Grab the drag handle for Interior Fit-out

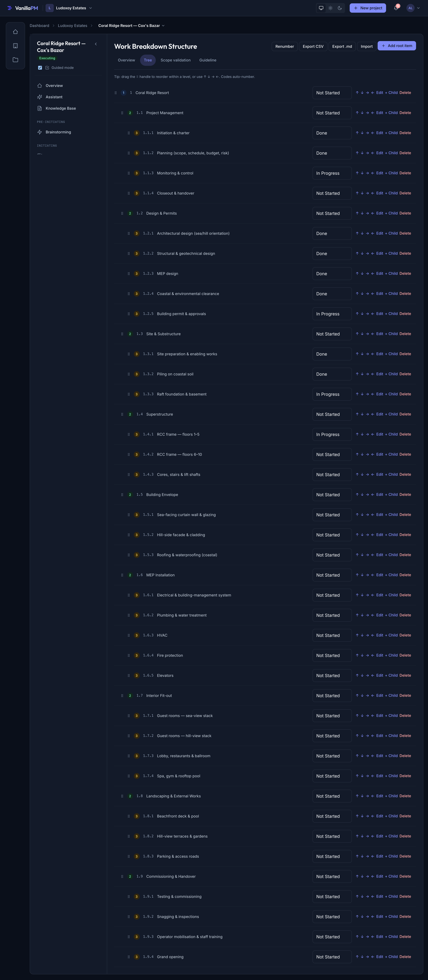point(122,696)
